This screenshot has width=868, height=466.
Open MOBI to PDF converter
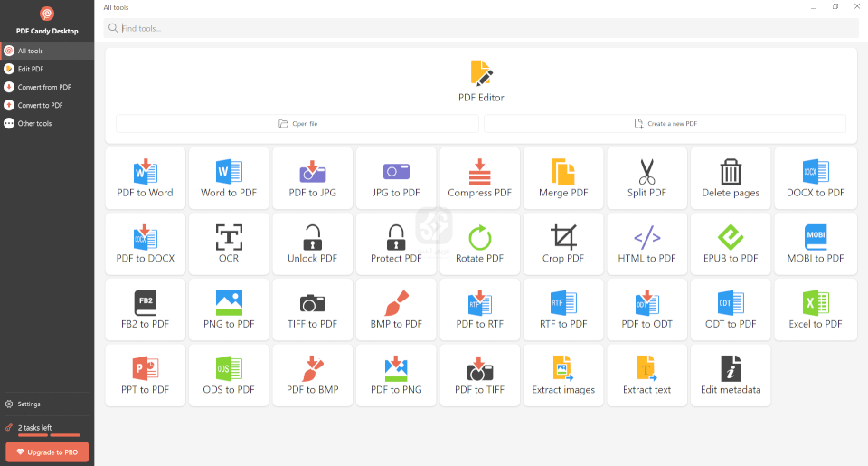click(816, 243)
